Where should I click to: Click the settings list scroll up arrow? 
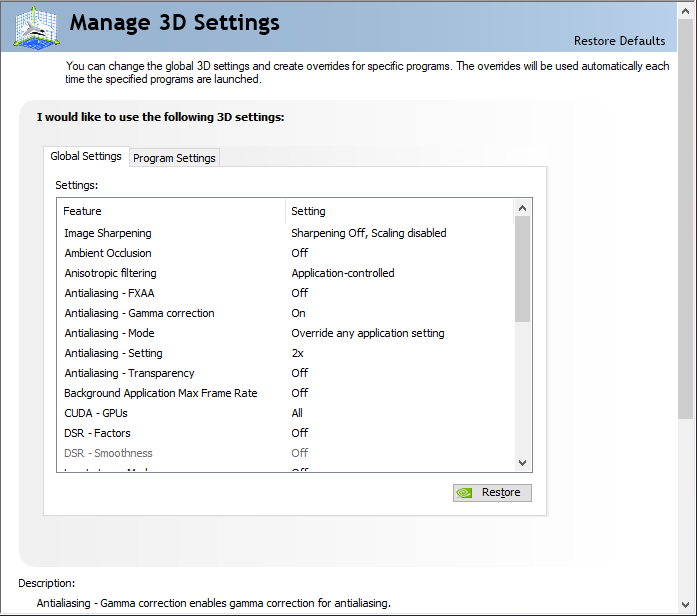(523, 208)
